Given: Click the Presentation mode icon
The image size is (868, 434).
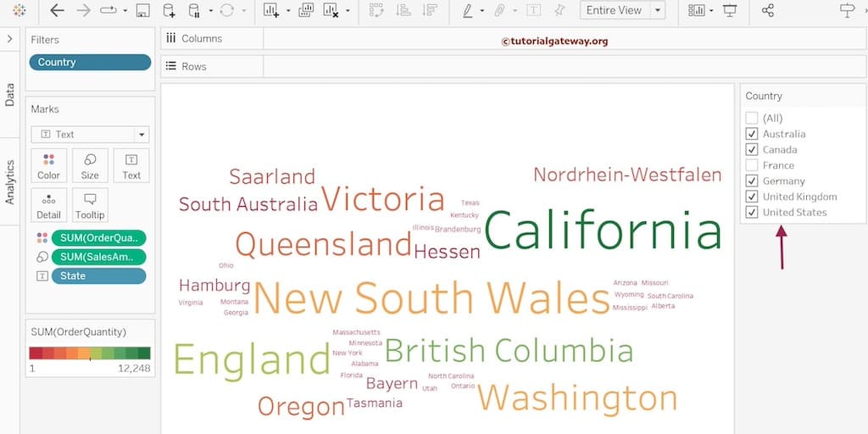Looking at the screenshot, I should click(730, 10).
